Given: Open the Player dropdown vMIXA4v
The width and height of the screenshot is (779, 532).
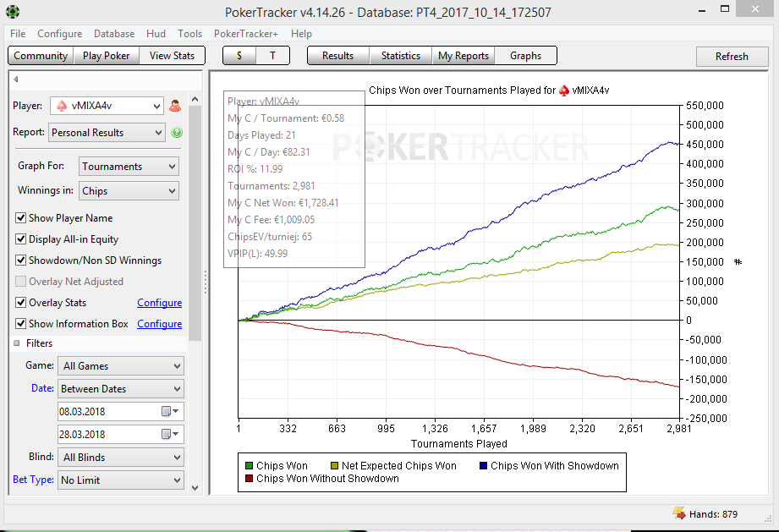Looking at the screenshot, I should point(107,106).
